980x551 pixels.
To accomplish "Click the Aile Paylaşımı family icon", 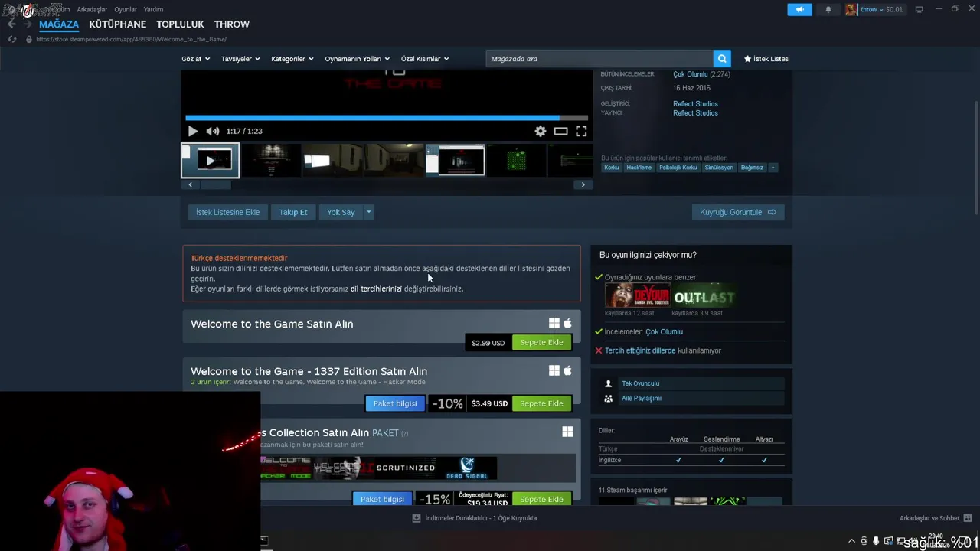I will coord(609,398).
